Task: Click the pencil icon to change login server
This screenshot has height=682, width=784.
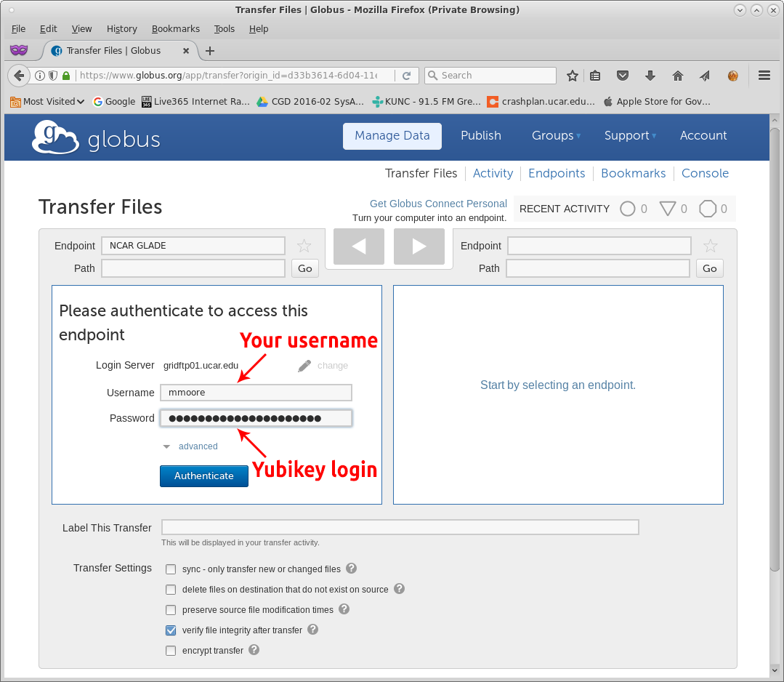Action: coord(305,366)
